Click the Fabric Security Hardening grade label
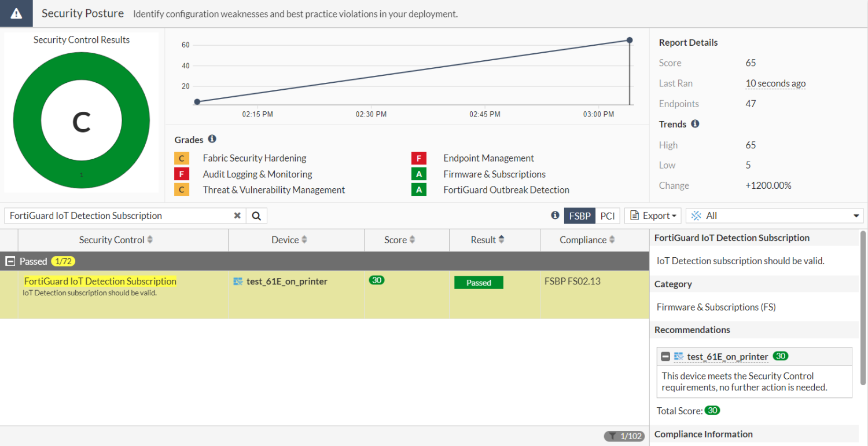Image resolution: width=868 pixels, height=446 pixels. 255,158
